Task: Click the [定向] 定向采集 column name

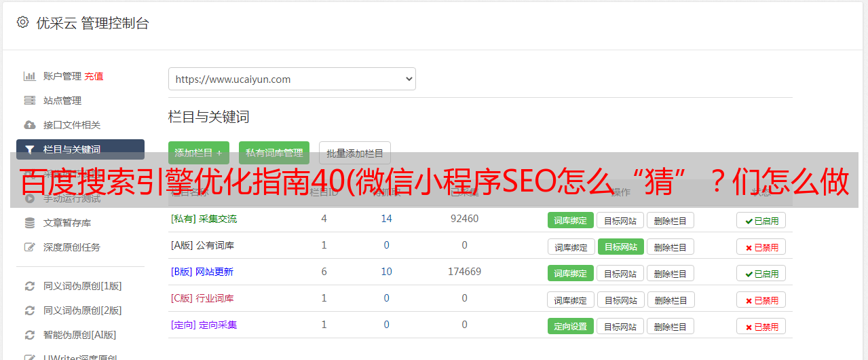Action: click(x=204, y=325)
